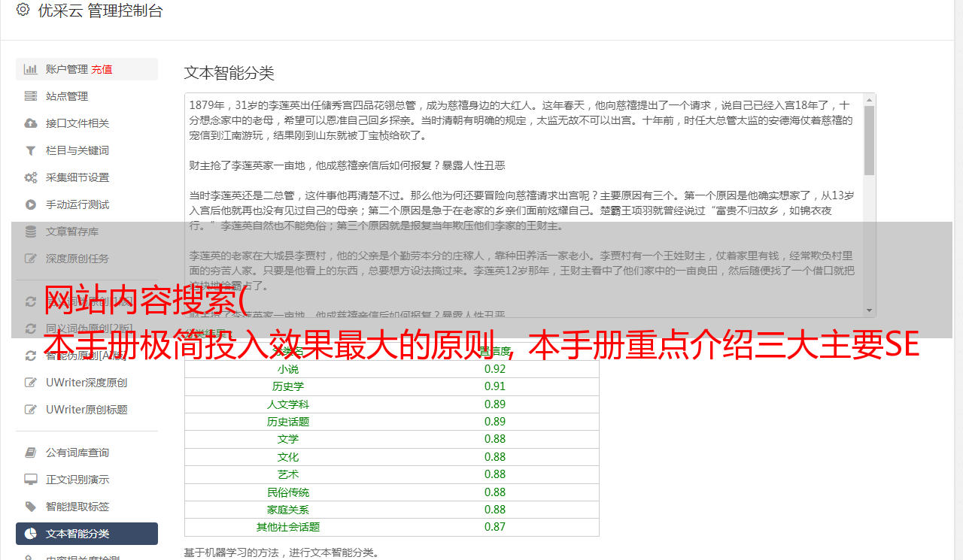Image resolution: width=963 pixels, height=560 pixels.
Task: Click the book icon for 公有词库查询
Action: pos(31,453)
